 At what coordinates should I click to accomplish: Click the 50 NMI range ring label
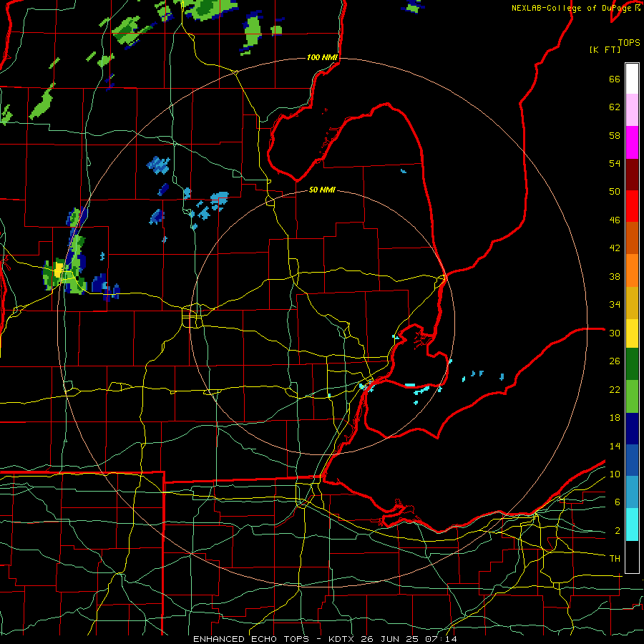[x=322, y=190]
